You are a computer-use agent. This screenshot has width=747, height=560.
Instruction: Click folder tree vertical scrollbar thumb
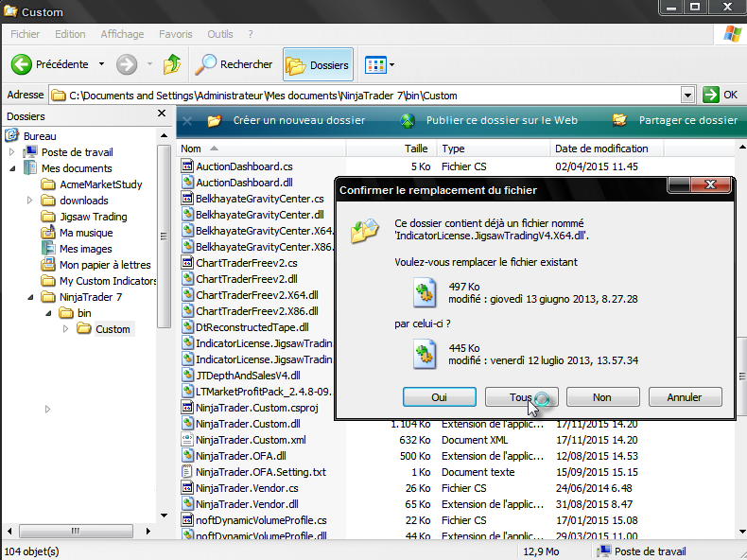pyautogui.click(x=164, y=236)
